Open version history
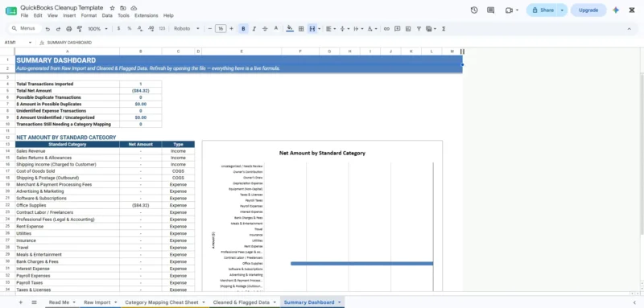 pos(474,10)
